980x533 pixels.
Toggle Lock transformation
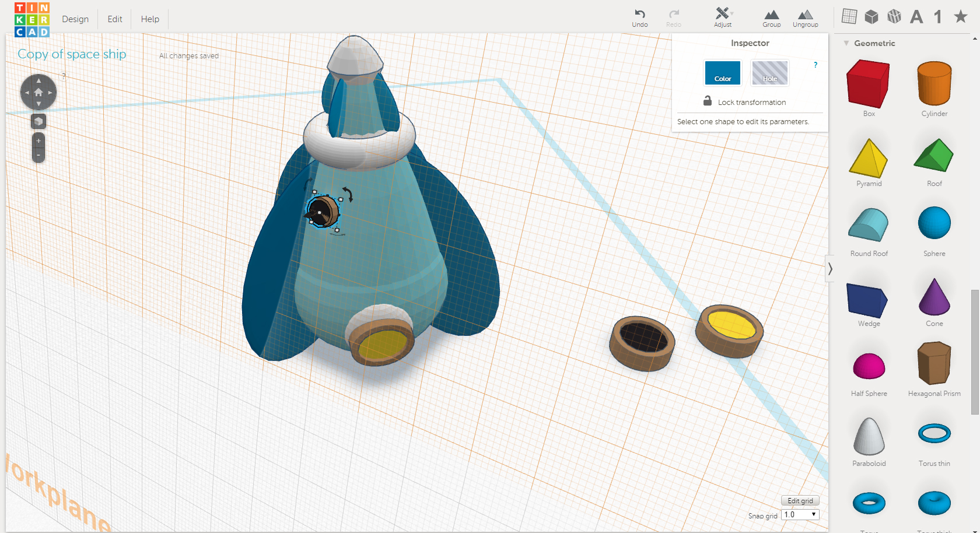[x=745, y=101]
